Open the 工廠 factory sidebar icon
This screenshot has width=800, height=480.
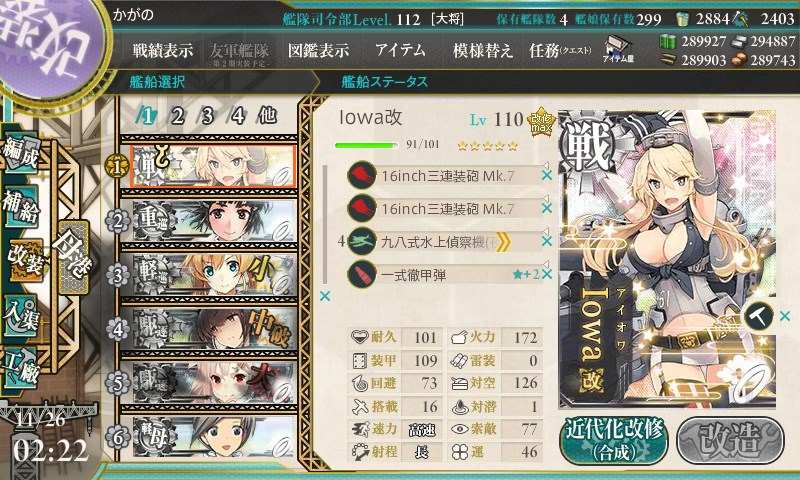click(x=22, y=368)
